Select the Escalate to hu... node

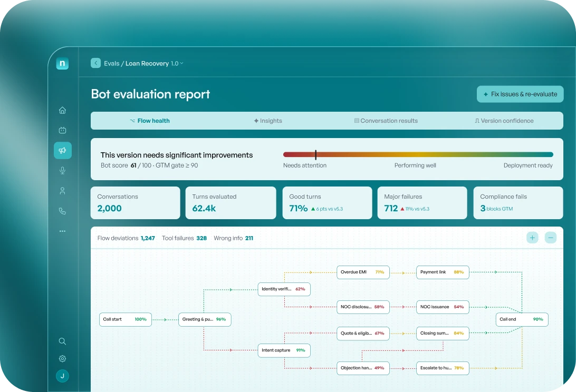click(x=443, y=368)
